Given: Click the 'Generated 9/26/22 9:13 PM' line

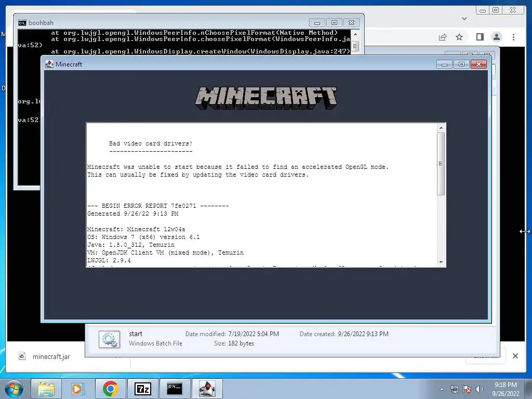Looking at the screenshot, I should (132, 214).
